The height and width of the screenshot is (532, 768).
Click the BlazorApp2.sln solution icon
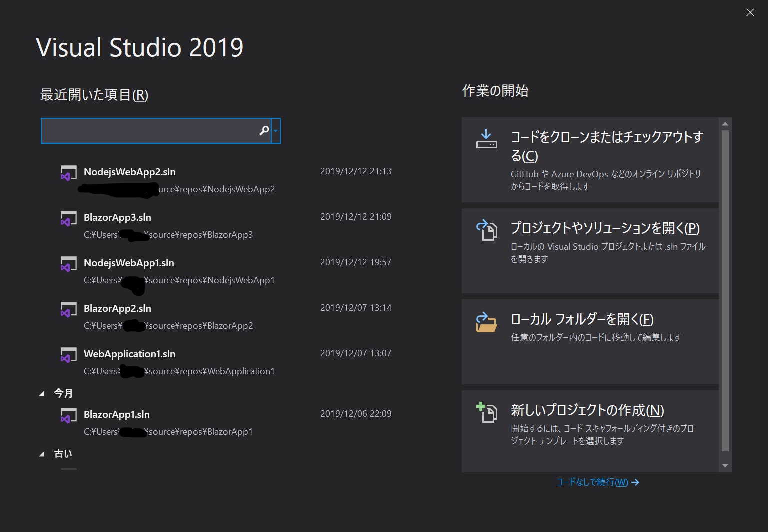tap(68, 309)
